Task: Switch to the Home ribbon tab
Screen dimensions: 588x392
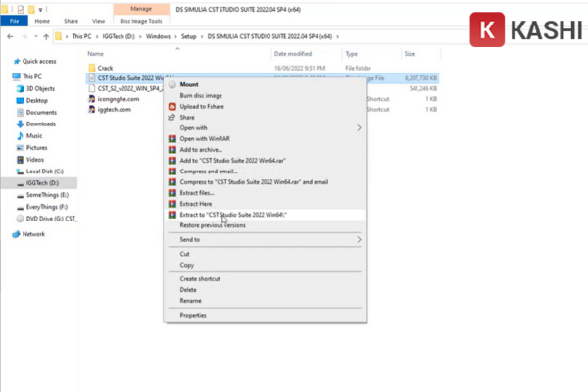Action: (x=42, y=21)
